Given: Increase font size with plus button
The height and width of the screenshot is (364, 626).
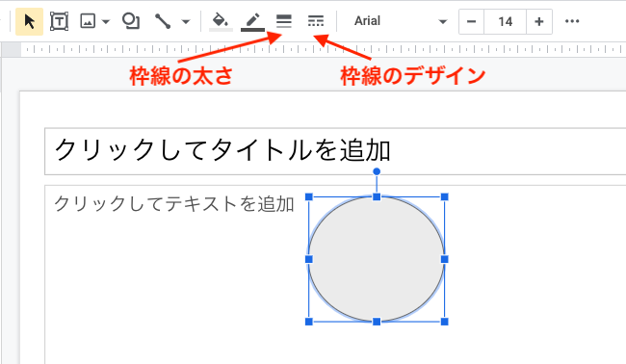Looking at the screenshot, I should point(539,21).
